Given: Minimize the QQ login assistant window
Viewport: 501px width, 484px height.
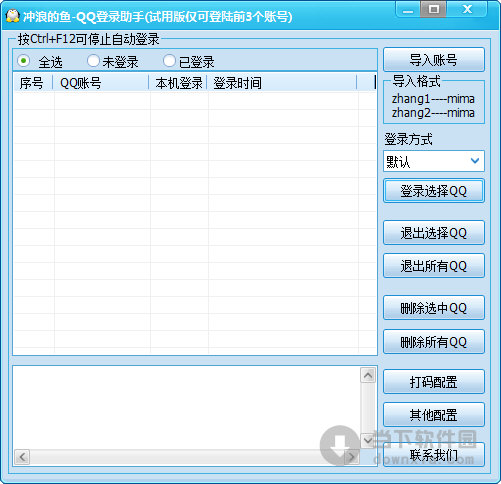Looking at the screenshot, I should pos(408,10).
